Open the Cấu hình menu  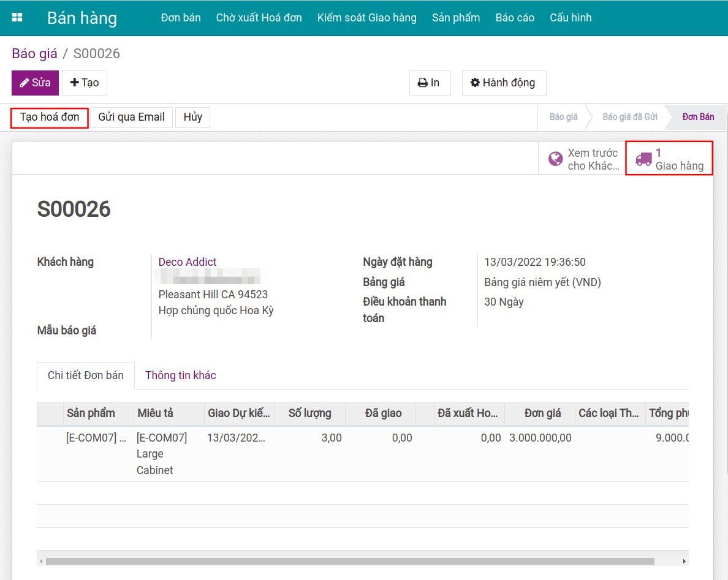click(x=571, y=18)
